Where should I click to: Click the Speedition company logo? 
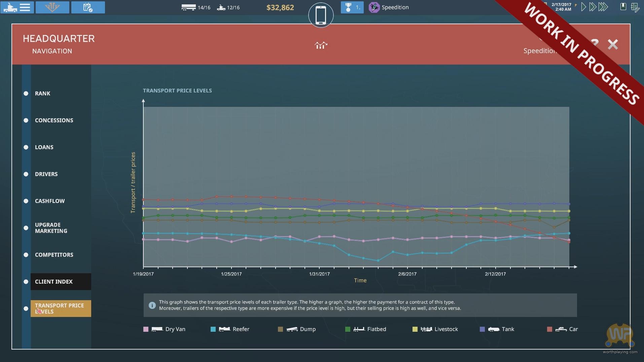point(374,7)
